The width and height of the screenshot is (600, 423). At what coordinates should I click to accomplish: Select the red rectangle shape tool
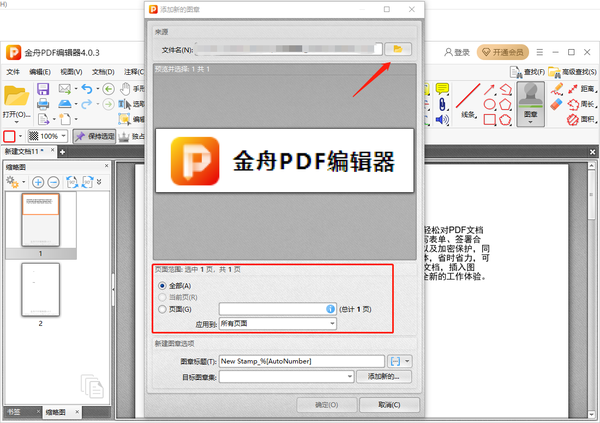coord(489,119)
